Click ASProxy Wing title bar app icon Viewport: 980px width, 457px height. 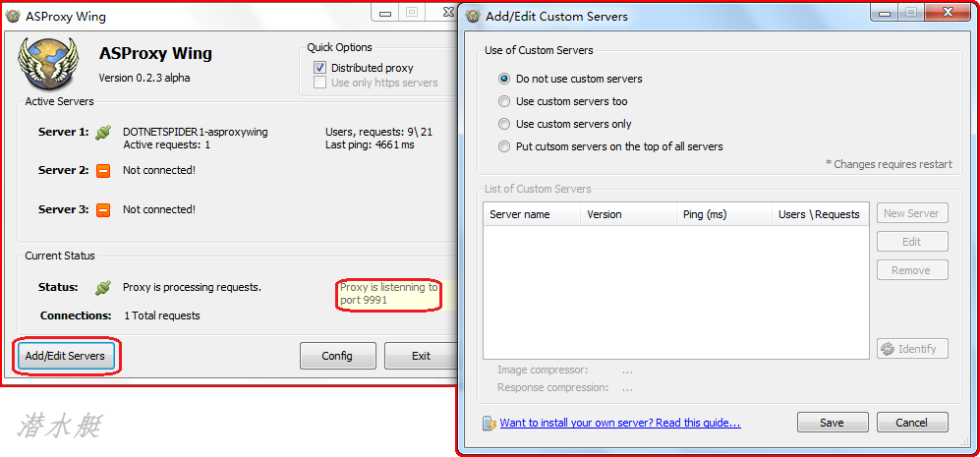(13, 17)
